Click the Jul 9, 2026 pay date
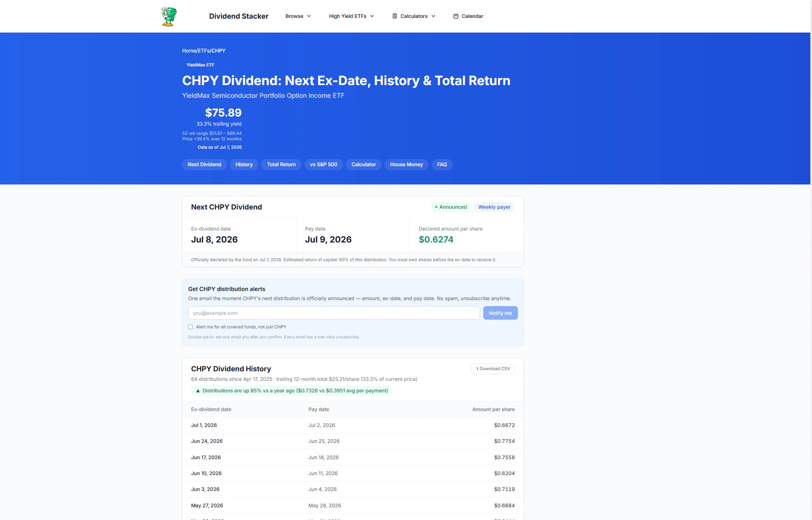This screenshot has height=520, width=812. (328, 240)
